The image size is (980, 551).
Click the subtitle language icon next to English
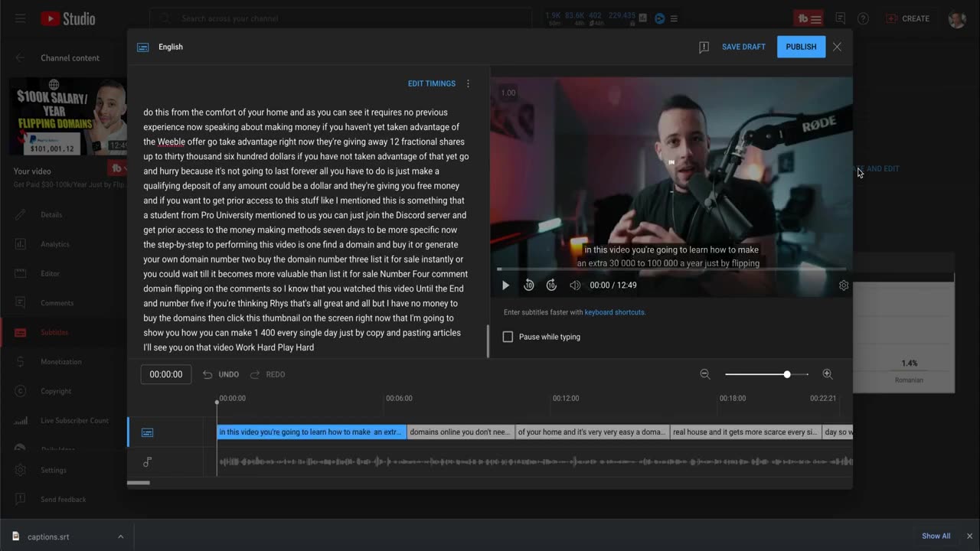(x=143, y=47)
